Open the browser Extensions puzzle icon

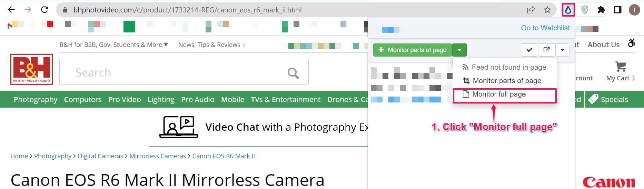[601, 10]
